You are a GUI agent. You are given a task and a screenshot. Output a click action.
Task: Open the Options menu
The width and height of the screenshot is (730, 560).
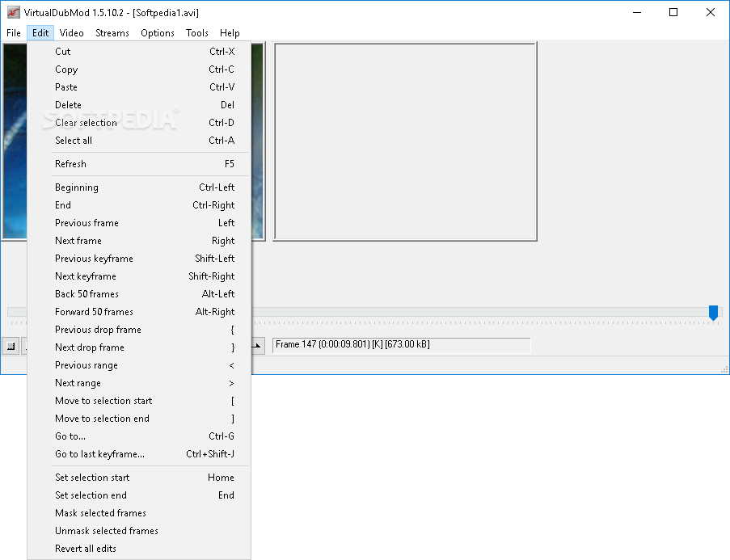(x=158, y=33)
